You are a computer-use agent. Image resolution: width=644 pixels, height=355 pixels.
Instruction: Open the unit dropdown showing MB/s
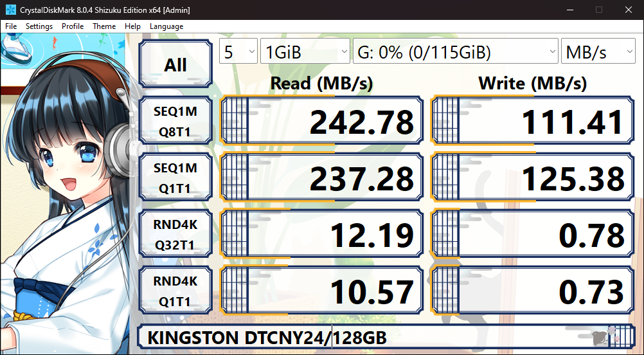(x=598, y=51)
